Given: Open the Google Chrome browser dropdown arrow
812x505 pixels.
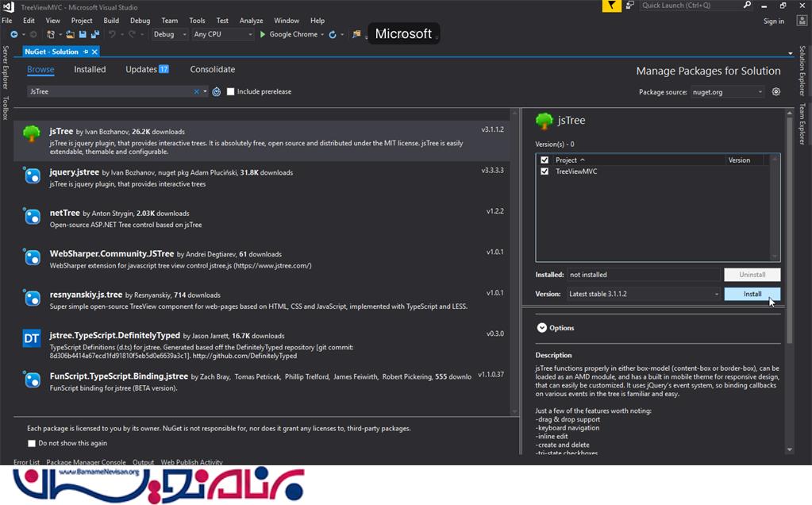Looking at the screenshot, I should [322, 35].
